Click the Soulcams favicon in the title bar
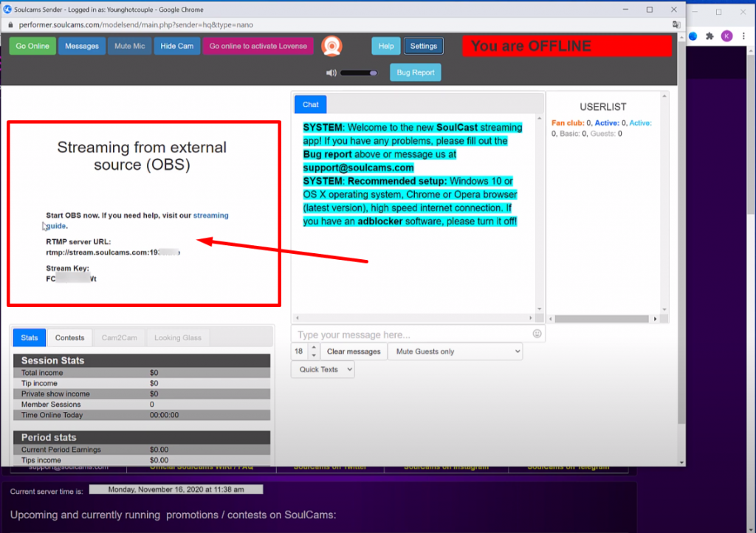Screen dimensions: 756x533 (x=7, y=9)
